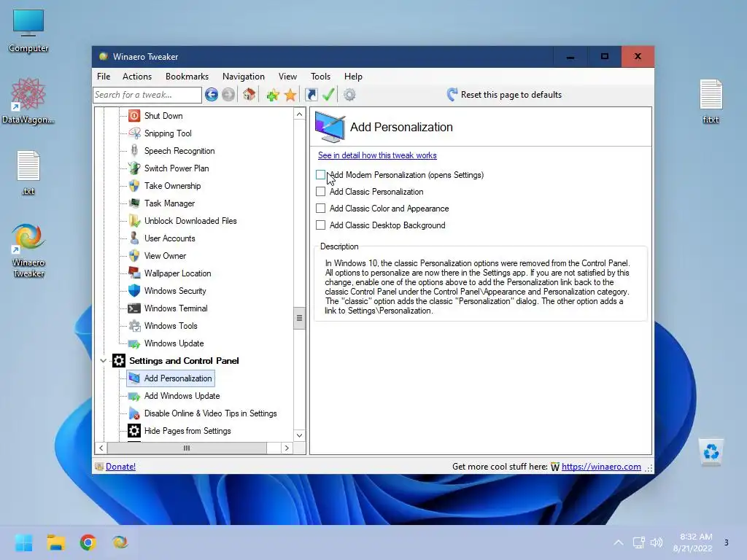747x560 pixels.
Task: Click the User Accounts person icon
Action: click(134, 238)
